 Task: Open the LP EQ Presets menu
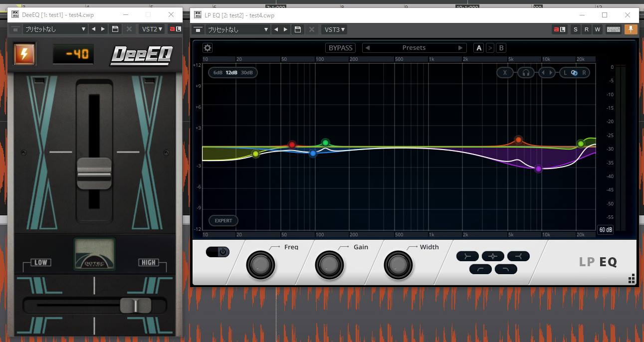414,48
